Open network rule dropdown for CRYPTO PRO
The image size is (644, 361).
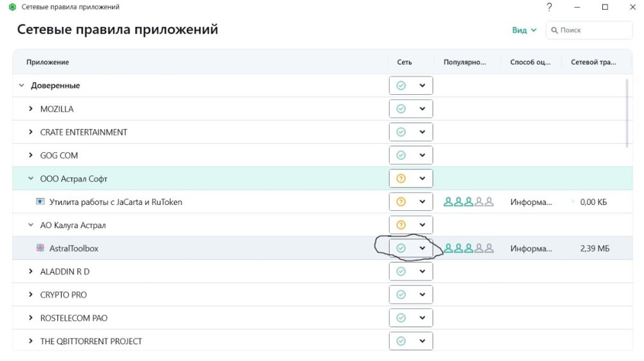(x=411, y=295)
